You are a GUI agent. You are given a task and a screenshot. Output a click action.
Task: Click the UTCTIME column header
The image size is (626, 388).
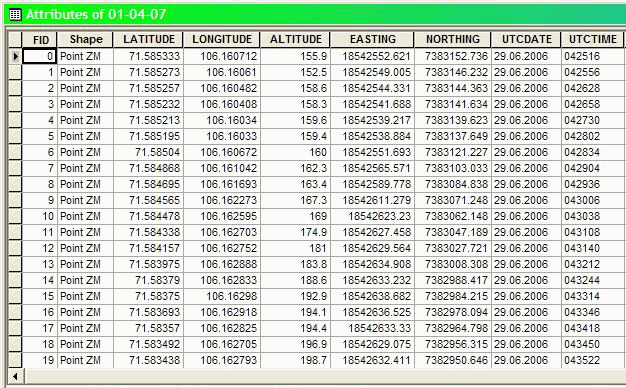pos(592,40)
